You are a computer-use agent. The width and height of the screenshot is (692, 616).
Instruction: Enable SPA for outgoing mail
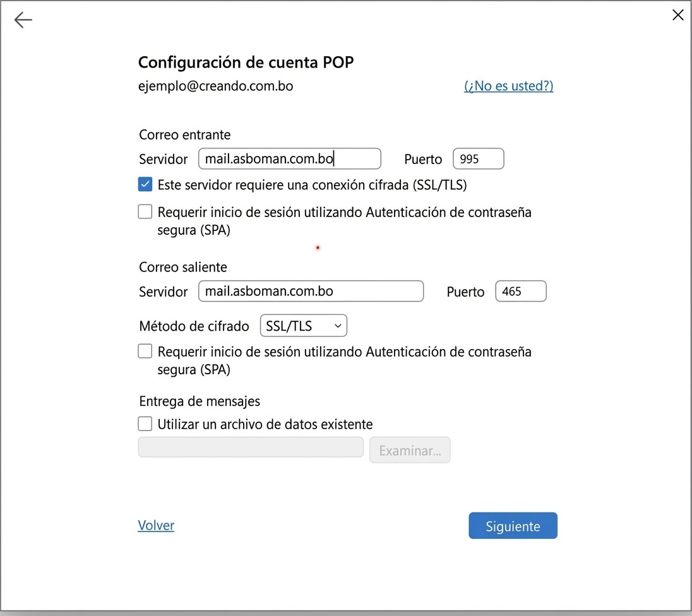(145, 352)
